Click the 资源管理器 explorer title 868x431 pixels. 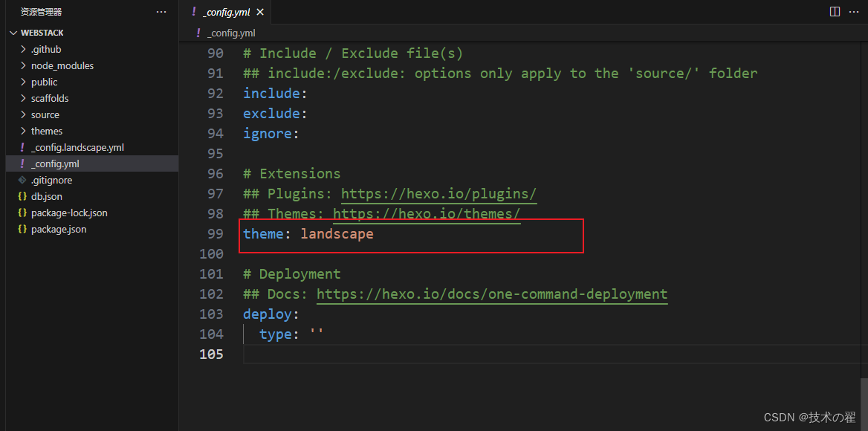(x=42, y=12)
